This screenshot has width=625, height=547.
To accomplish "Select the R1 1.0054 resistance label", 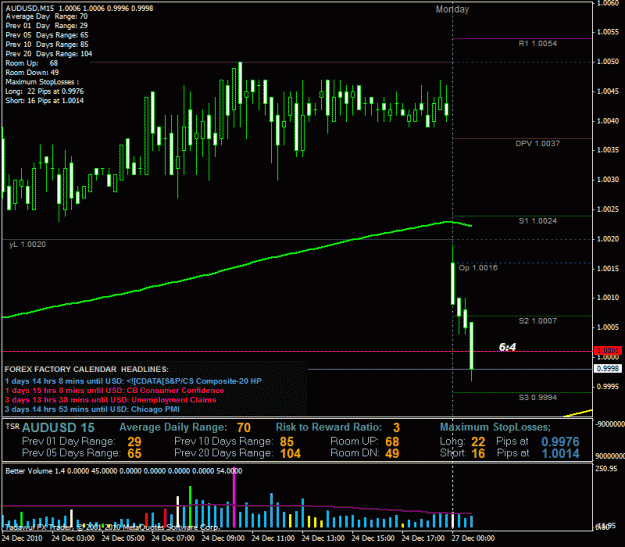I will pyautogui.click(x=537, y=43).
